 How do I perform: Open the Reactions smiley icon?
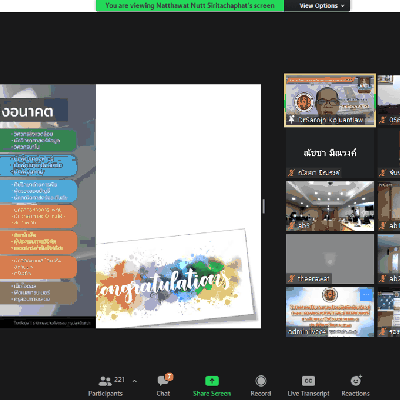coord(356,380)
